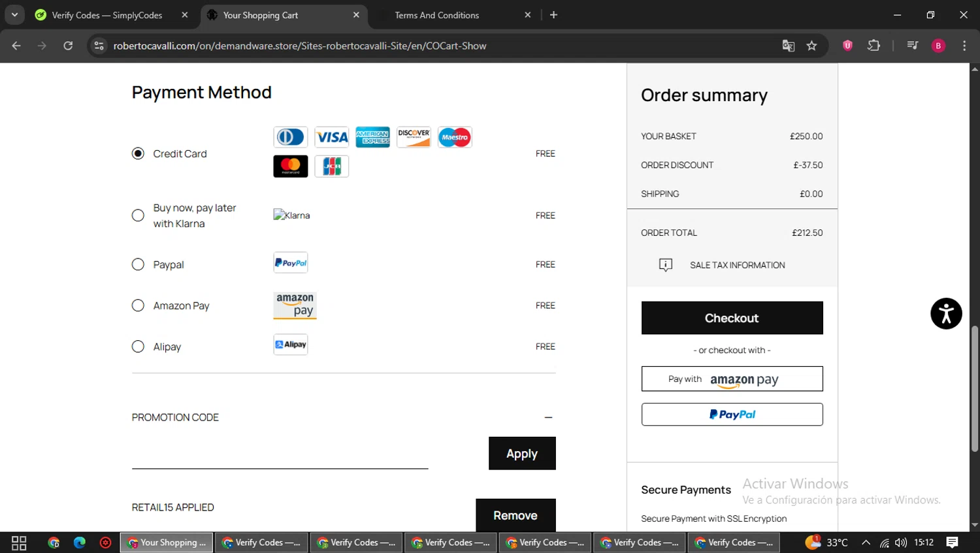980x553 pixels.
Task: Bookmark this page with the star
Action: (x=811, y=46)
